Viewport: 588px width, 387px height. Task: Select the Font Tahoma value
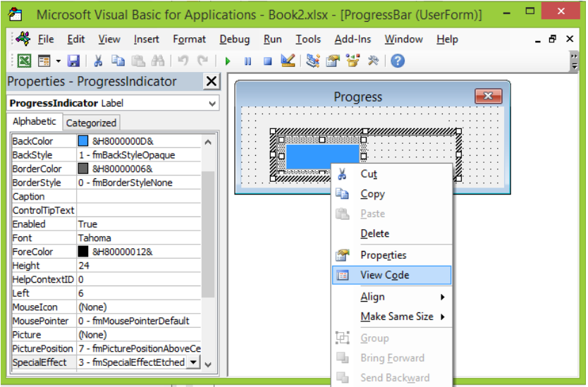pyautogui.click(x=139, y=238)
